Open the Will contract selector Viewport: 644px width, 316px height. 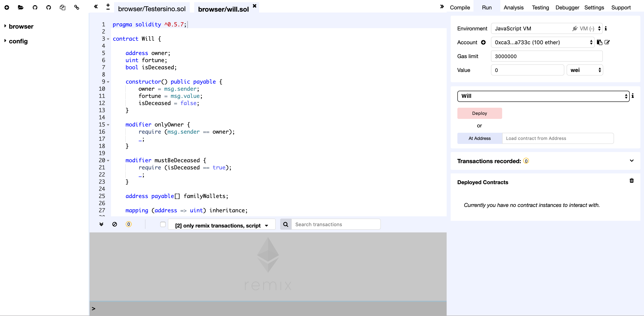click(x=543, y=96)
